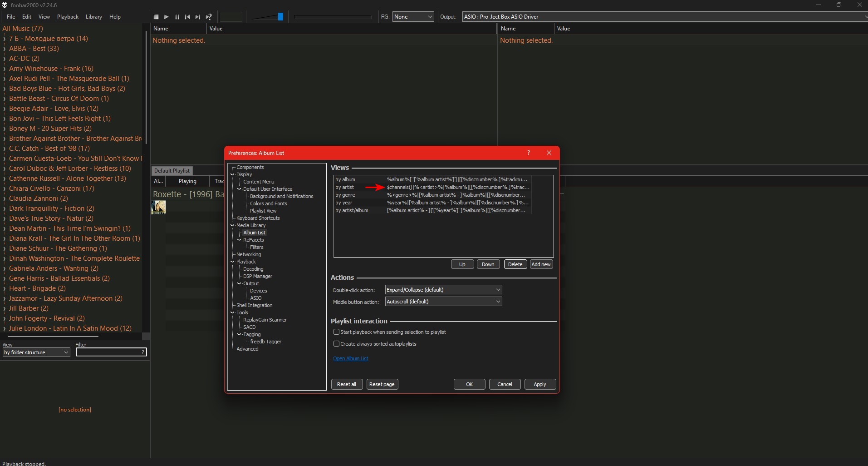
Task: Expand the ABBA - Best album node
Action: 5,49
